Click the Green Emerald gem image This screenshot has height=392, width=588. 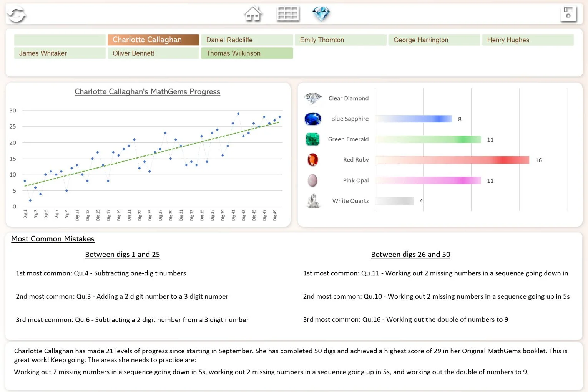[x=313, y=139]
